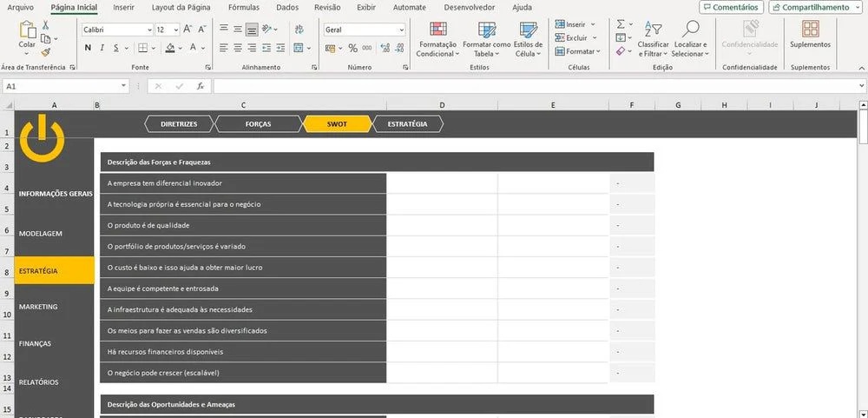
Task: Open the Arquivo menu
Action: tap(20, 7)
